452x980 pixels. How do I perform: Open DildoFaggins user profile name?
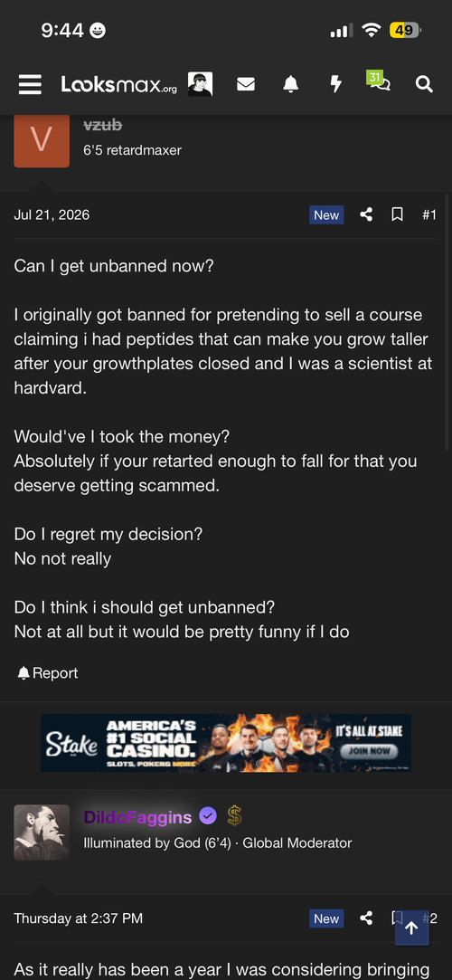point(138,817)
